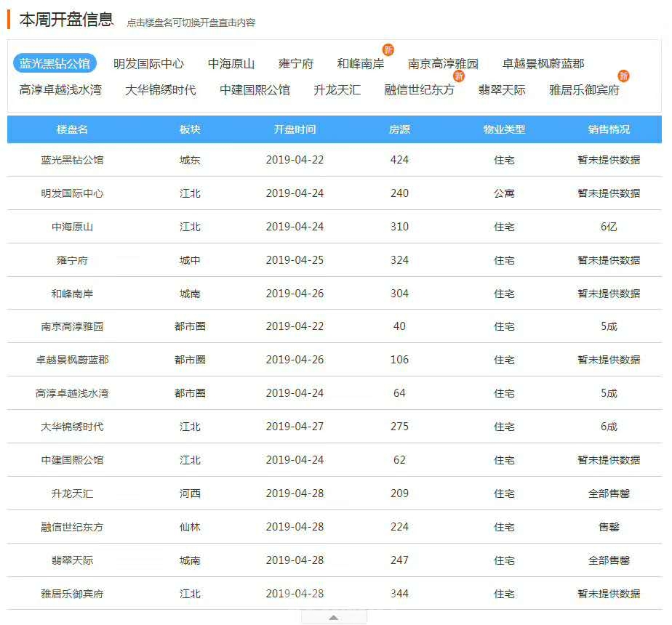This screenshot has height=625, width=672.
Task: Click the 新 badge on 和峰南岸 tab
Action: coord(388,49)
